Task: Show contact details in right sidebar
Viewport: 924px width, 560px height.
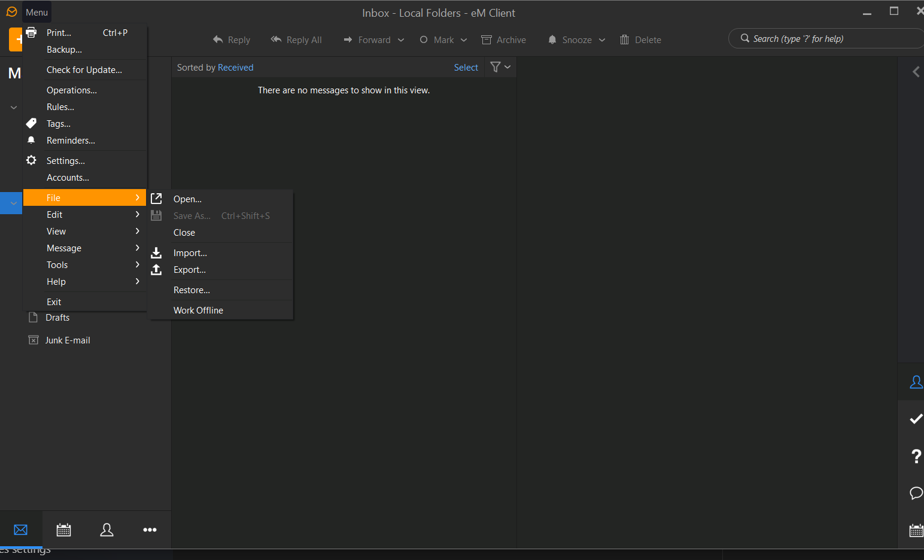Action: point(916,382)
